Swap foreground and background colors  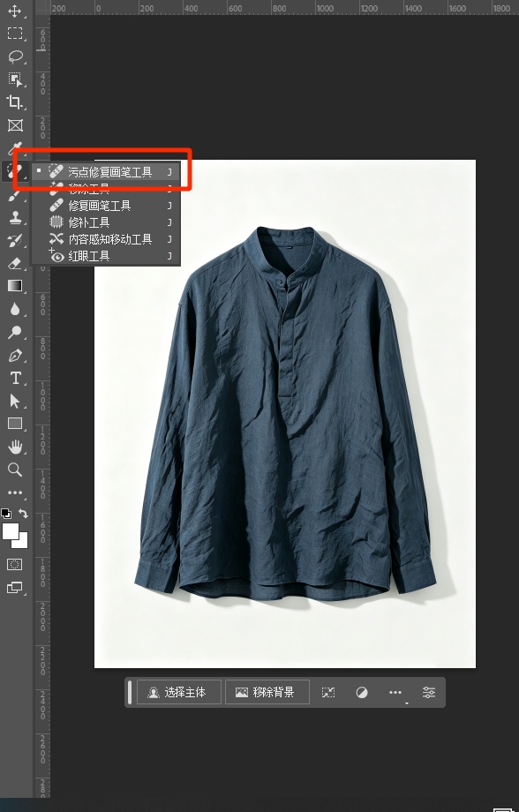pyautogui.click(x=23, y=513)
